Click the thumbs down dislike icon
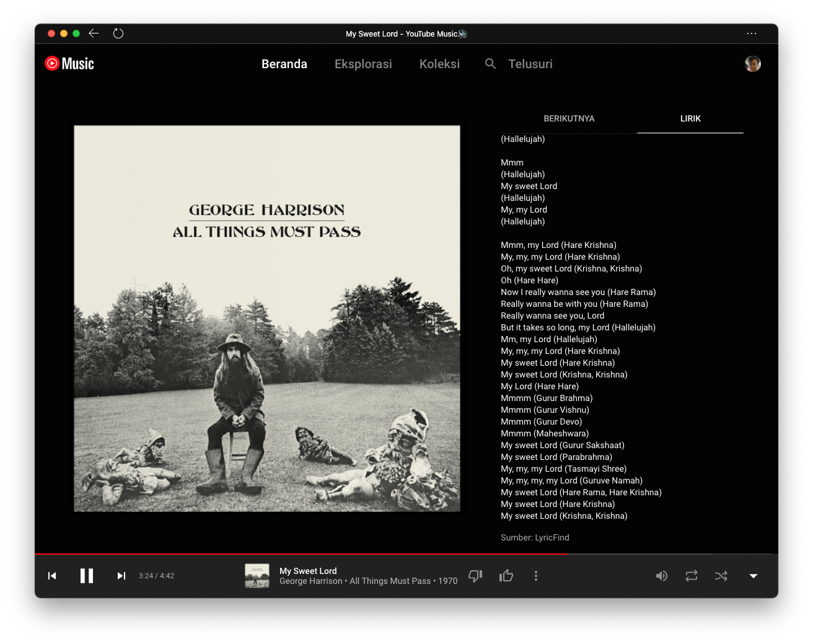Screen dimensions: 813x644 (475, 576)
